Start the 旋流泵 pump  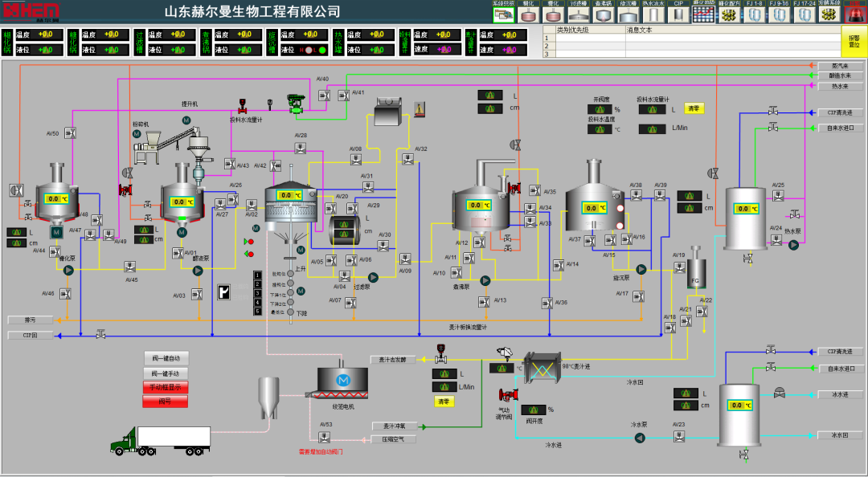[x=641, y=269]
